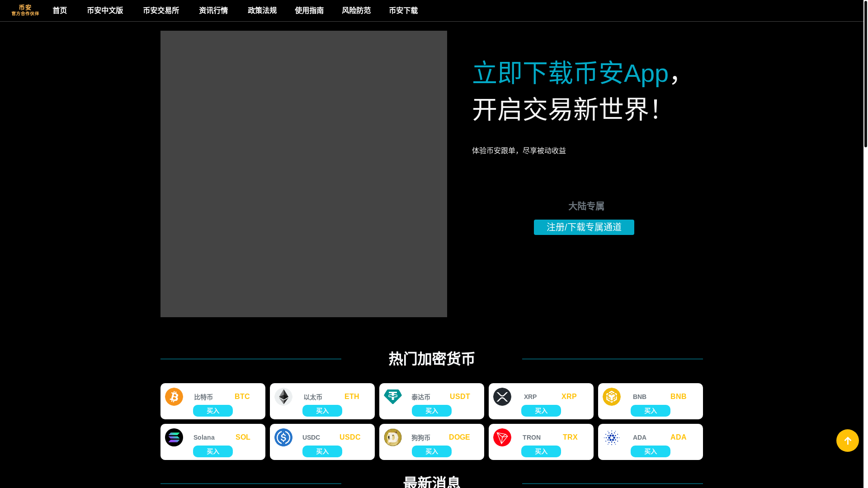
Task: Click 买入 on the ETH card
Action: (322, 411)
